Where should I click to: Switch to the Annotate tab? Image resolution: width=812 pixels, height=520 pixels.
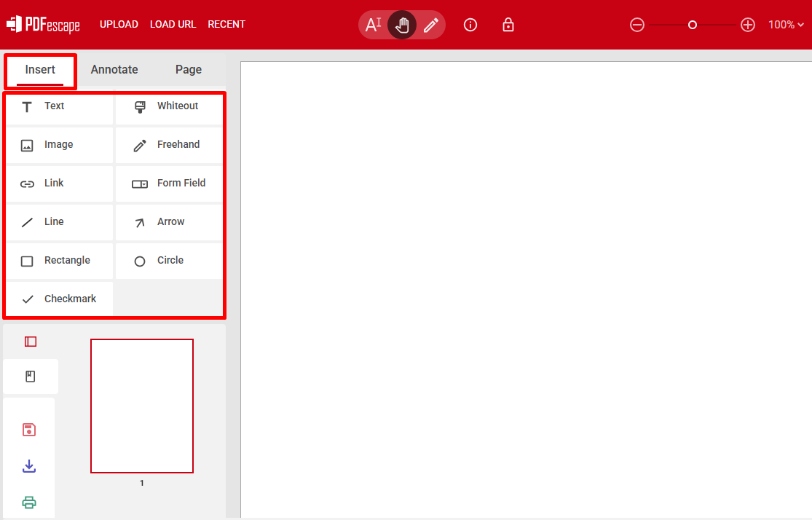[114, 70]
